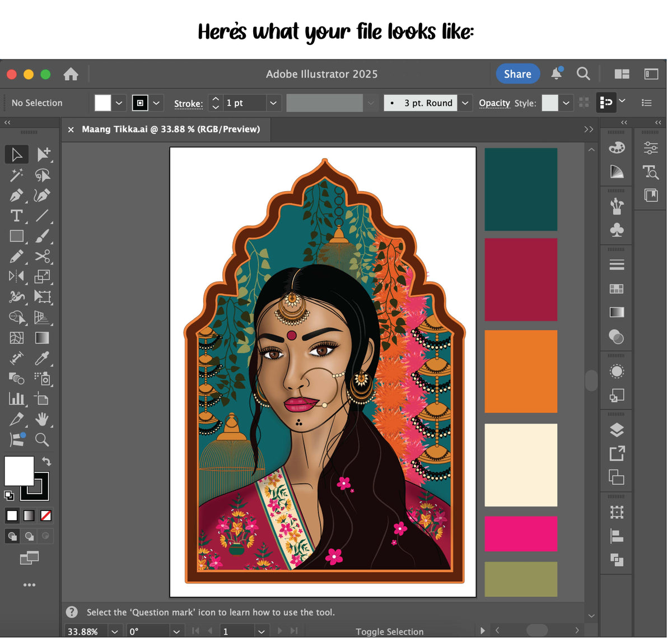This screenshot has width=672, height=640.
Task: Activate the Curvature tool
Action: [43, 195]
